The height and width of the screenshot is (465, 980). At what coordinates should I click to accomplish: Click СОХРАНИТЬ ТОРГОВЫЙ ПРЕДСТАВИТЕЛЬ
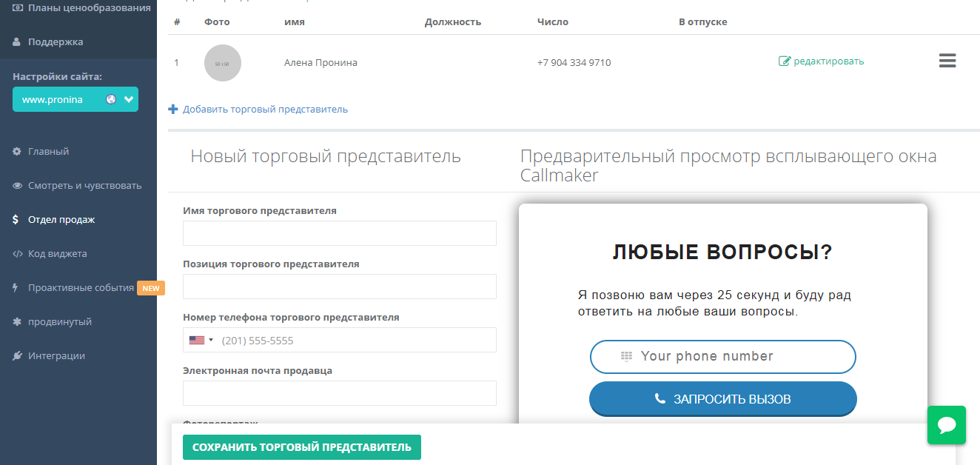tap(301, 446)
